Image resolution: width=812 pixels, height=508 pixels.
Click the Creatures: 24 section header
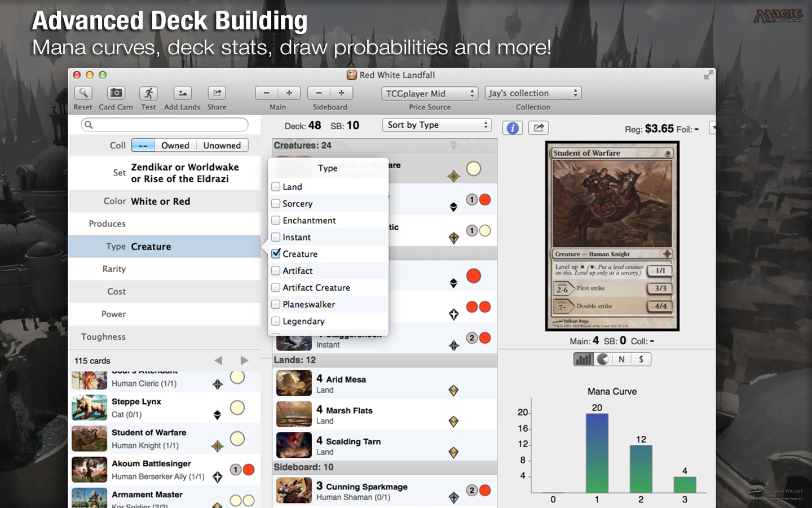385,146
